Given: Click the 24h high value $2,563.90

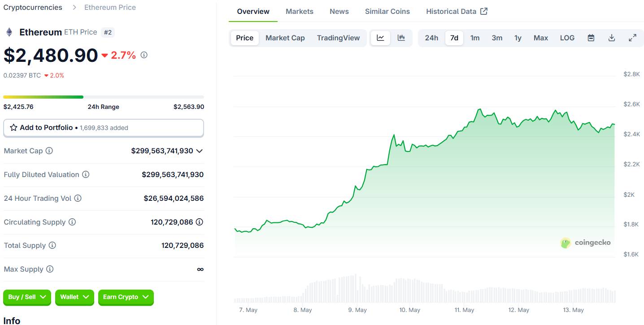Looking at the screenshot, I should [189, 107].
